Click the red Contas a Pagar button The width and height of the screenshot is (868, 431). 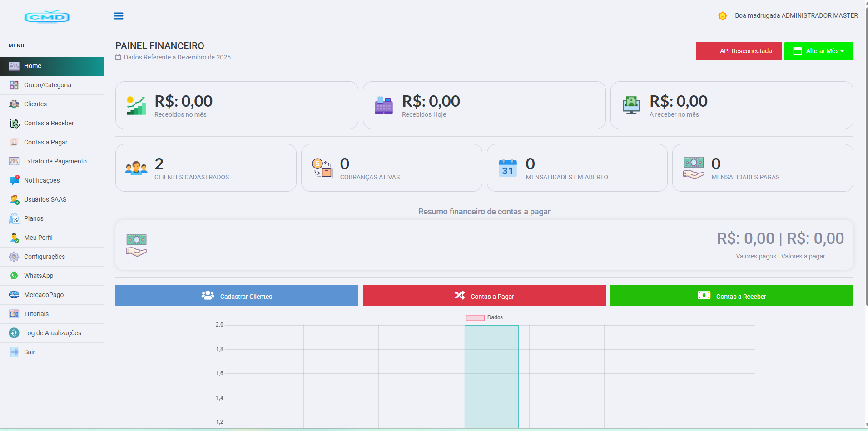[484, 296]
